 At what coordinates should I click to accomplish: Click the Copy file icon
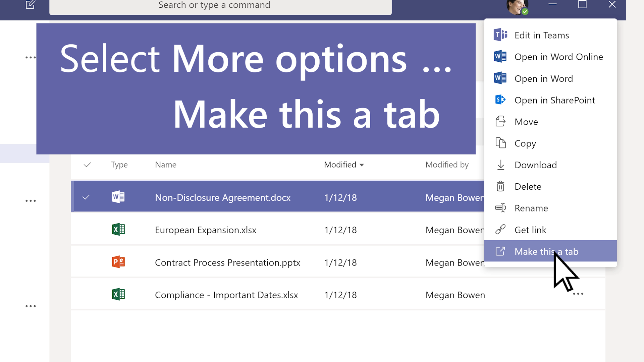(501, 143)
